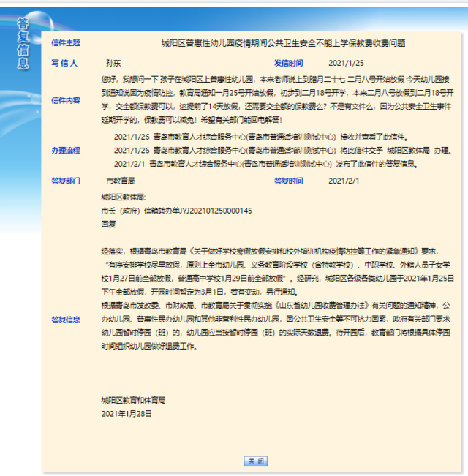Click the reply paragraph starting 经落实
The image size is (468, 476).
tap(277, 272)
